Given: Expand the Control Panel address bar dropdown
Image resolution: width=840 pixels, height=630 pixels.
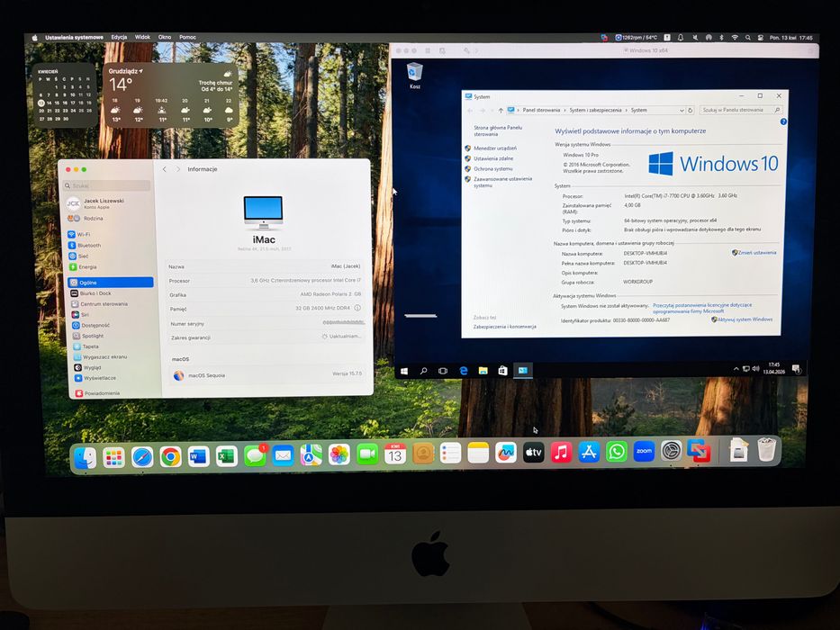Looking at the screenshot, I should 682,111.
